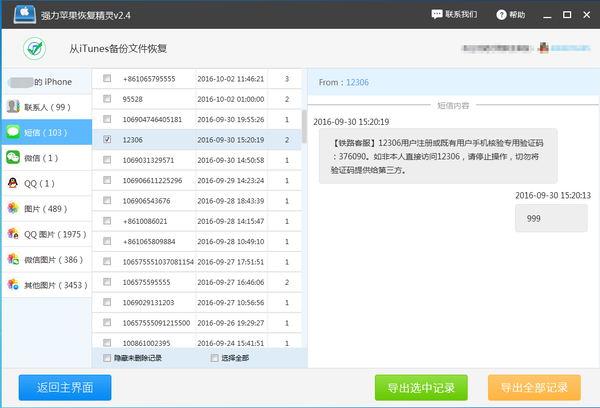Open 短信 (103) category
Image resolution: width=600 pixels, height=408 pixels.
47,132
